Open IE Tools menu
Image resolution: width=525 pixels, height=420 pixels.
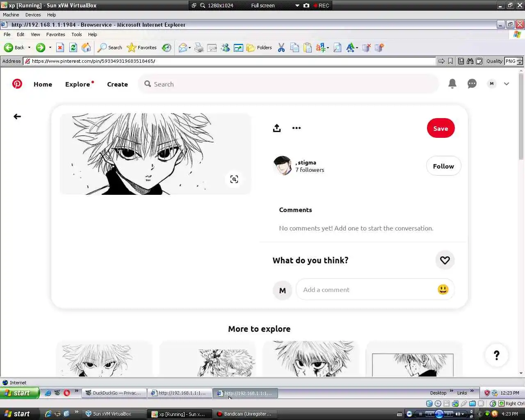pos(77,34)
